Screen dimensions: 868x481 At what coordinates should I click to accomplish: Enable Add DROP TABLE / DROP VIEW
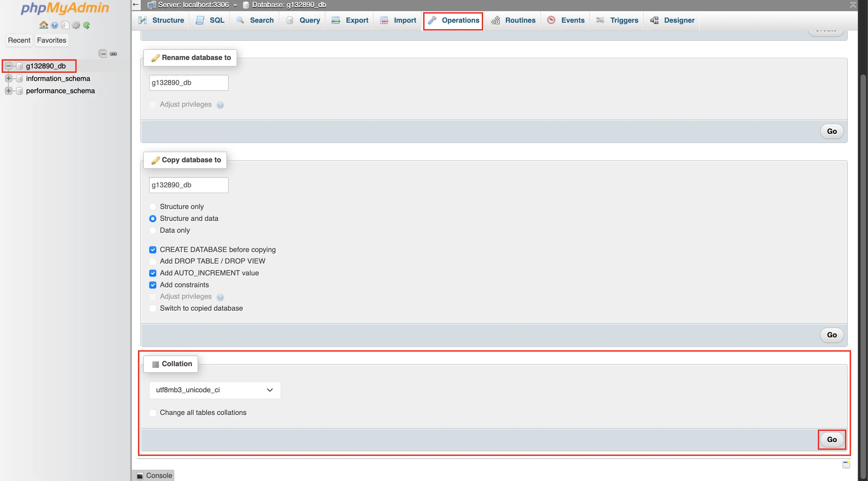click(153, 262)
